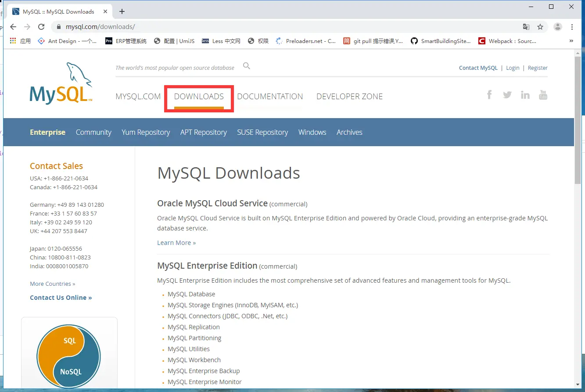Open a new tab with the plus button
Screen dimensions: 585x392
tap(122, 11)
